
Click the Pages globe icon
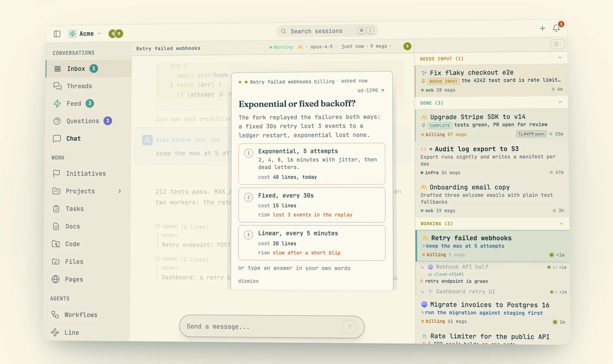(56, 279)
